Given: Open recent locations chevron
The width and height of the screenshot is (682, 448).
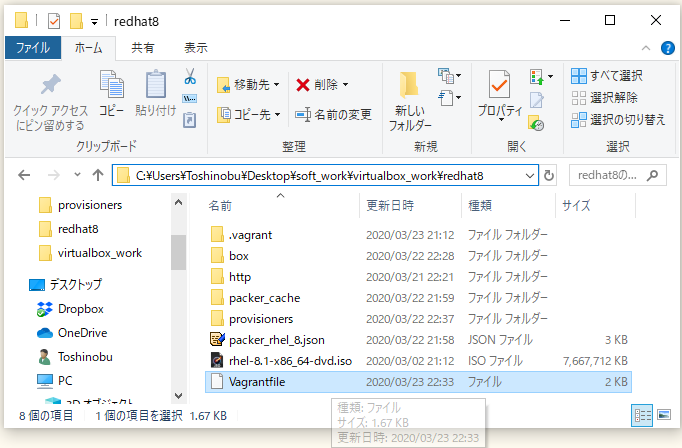Looking at the screenshot, I should 77,175.
